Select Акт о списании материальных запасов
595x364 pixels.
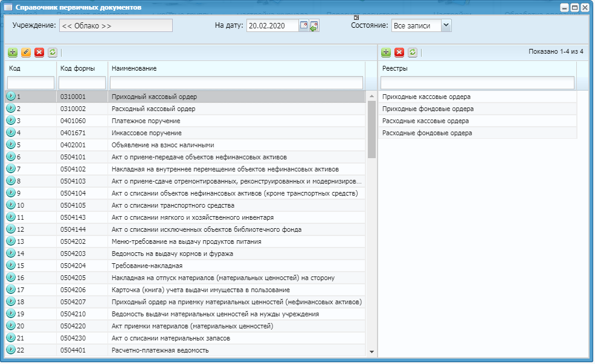185,338
